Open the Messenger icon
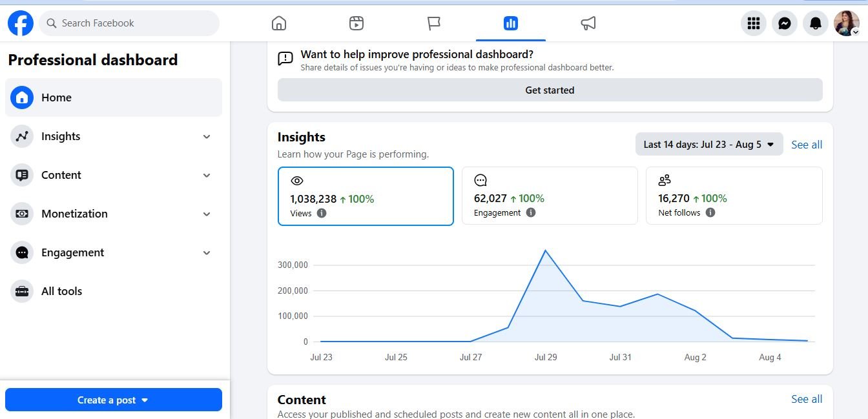 coord(785,23)
